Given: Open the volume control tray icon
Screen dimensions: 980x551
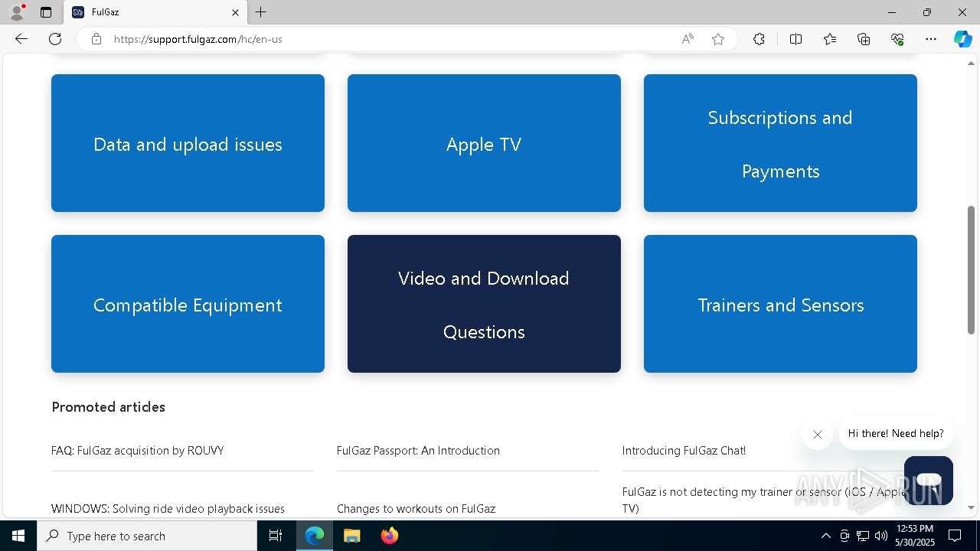Looking at the screenshot, I should click(881, 536).
